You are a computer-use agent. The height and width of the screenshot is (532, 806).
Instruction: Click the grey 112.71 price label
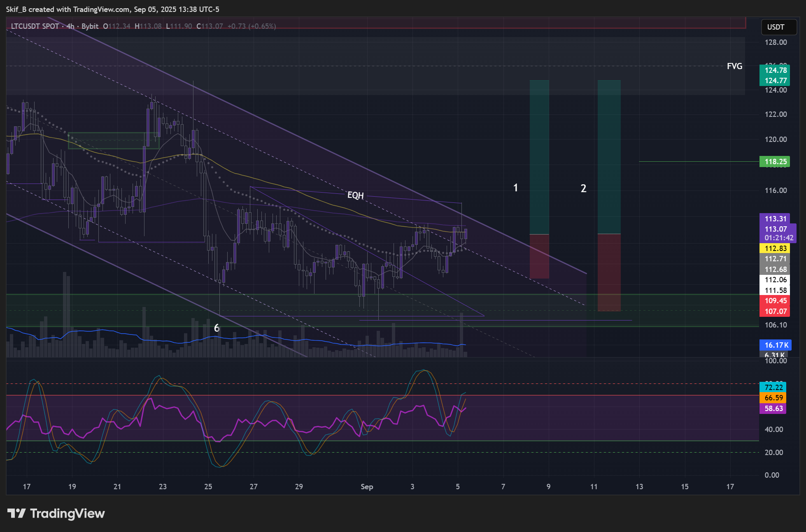point(775,259)
